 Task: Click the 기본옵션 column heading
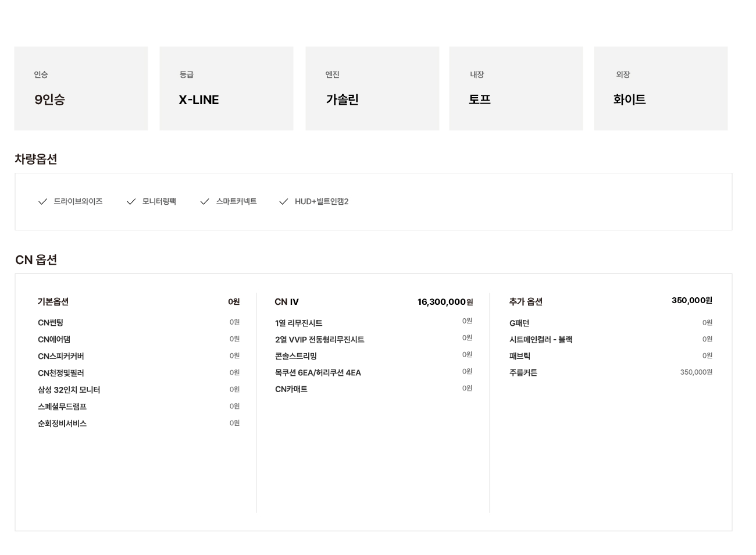(53, 301)
